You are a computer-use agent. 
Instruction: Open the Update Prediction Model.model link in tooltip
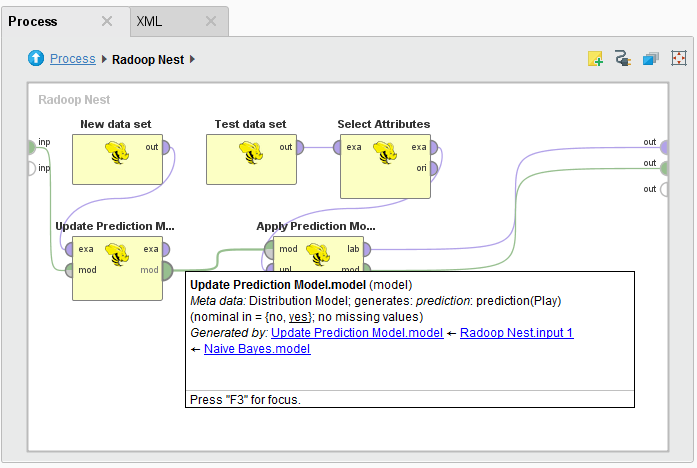[357, 333]
